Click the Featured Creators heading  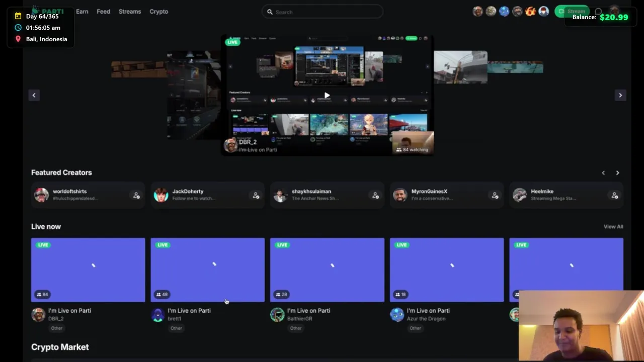click(x=61, y=172)
